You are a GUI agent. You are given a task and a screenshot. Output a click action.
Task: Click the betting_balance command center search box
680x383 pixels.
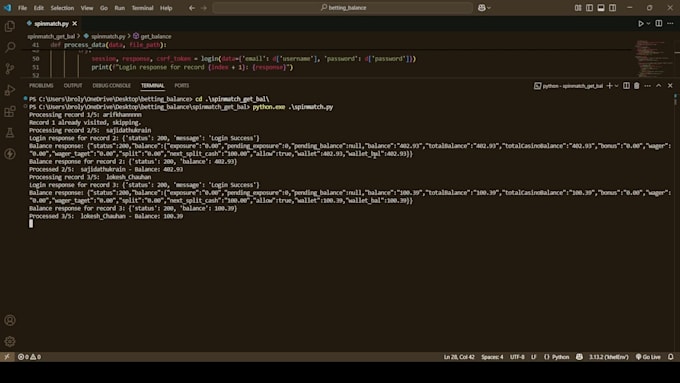point(343,8)
